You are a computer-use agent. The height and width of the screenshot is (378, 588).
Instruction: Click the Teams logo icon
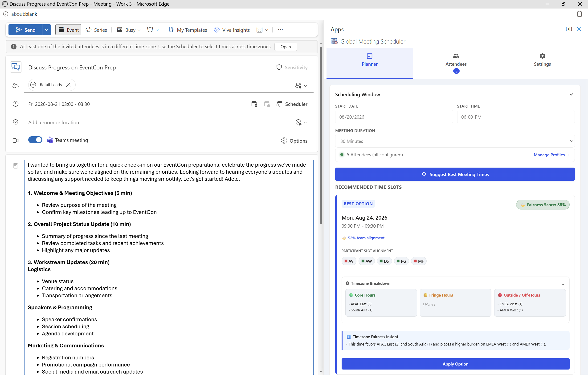click(50, 140)
